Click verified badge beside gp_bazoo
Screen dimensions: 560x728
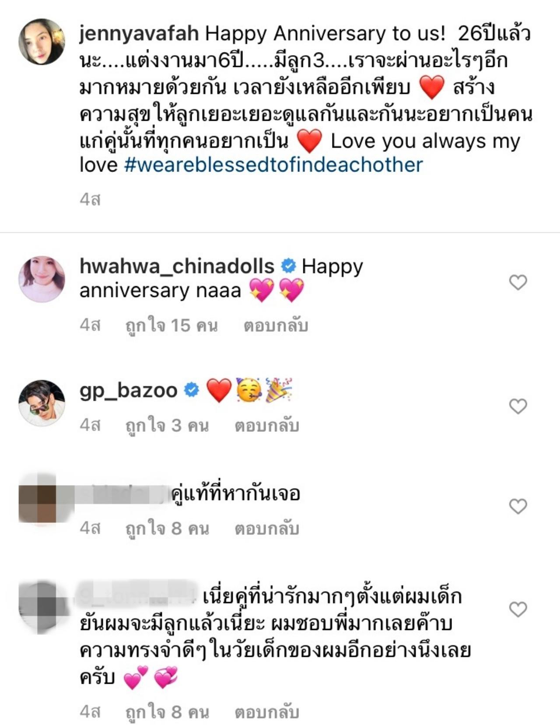[191, 389]
